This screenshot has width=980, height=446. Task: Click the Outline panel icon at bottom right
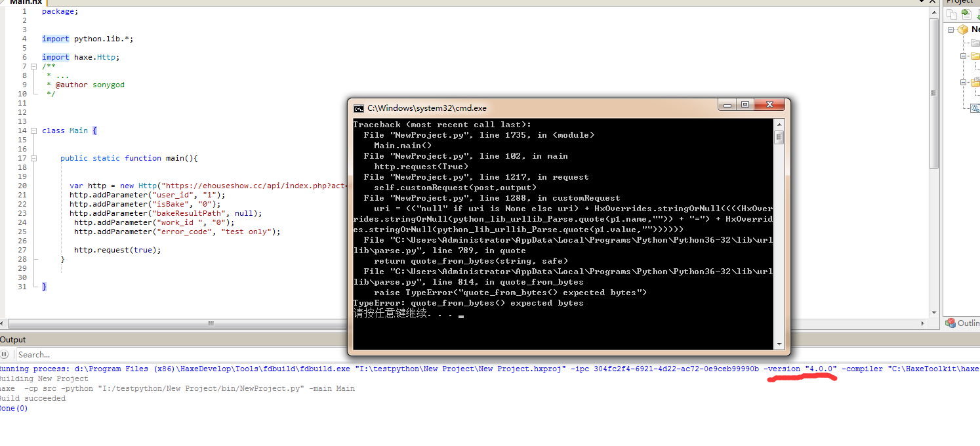click(x=951, y=323)
